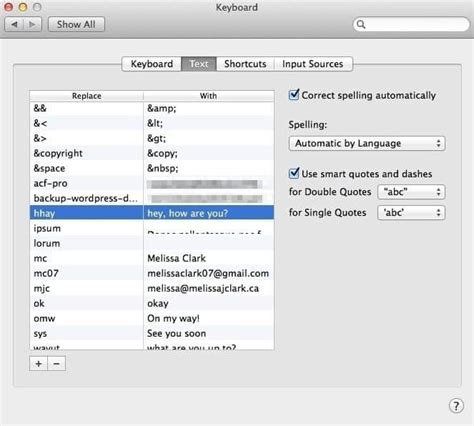
Task: Open the Spelling language dropdown
Action: 367,144
